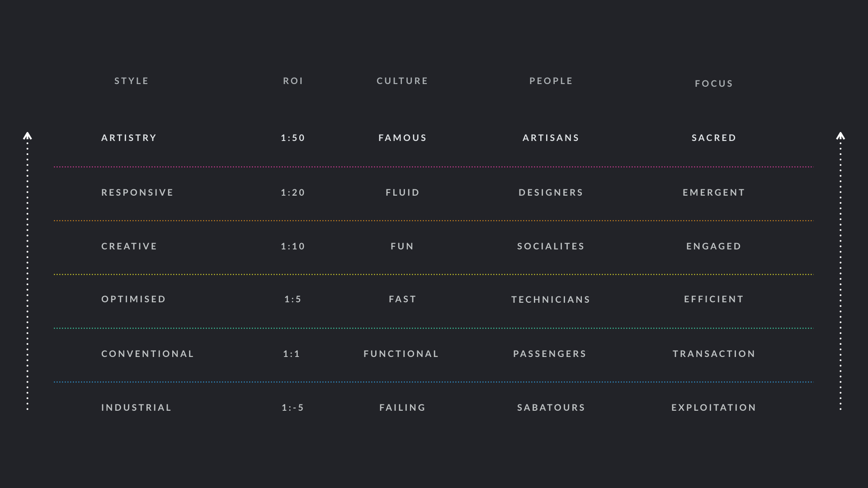Click the EXPLOITATION focus cell
Viewport: 868px width, 488px height.
point(714,408)
